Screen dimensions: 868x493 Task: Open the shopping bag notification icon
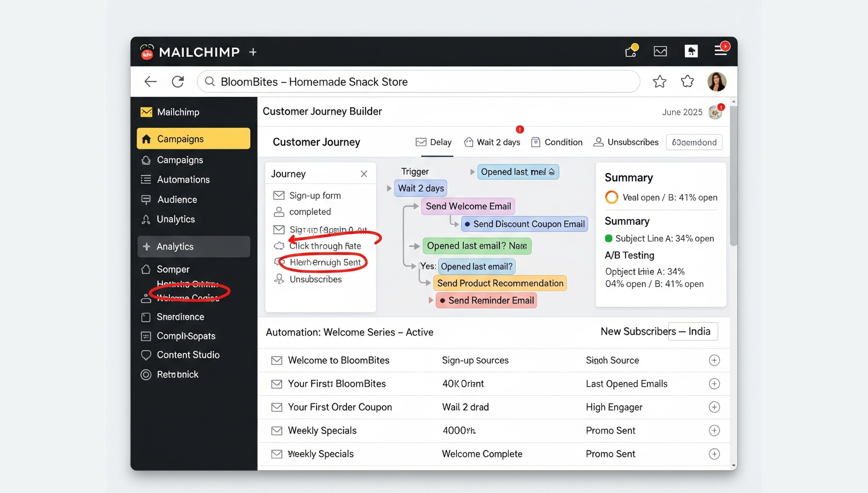[x=631, y=51]
